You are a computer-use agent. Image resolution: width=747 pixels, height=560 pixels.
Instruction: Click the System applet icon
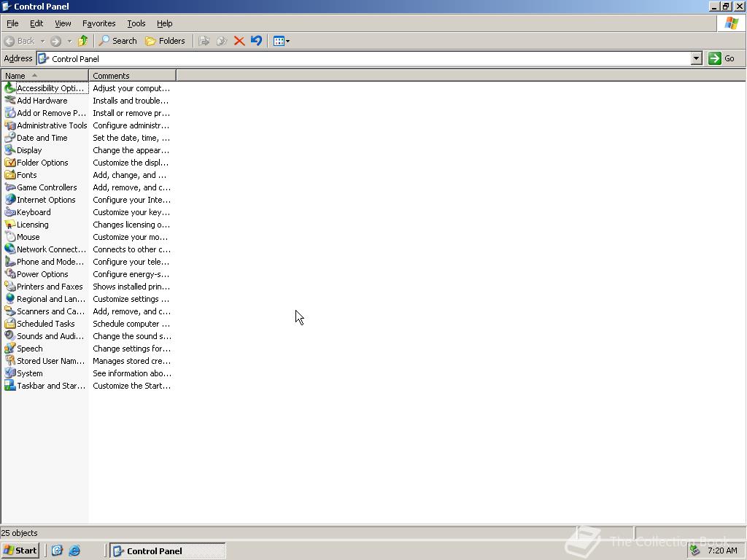click(9, 373)
